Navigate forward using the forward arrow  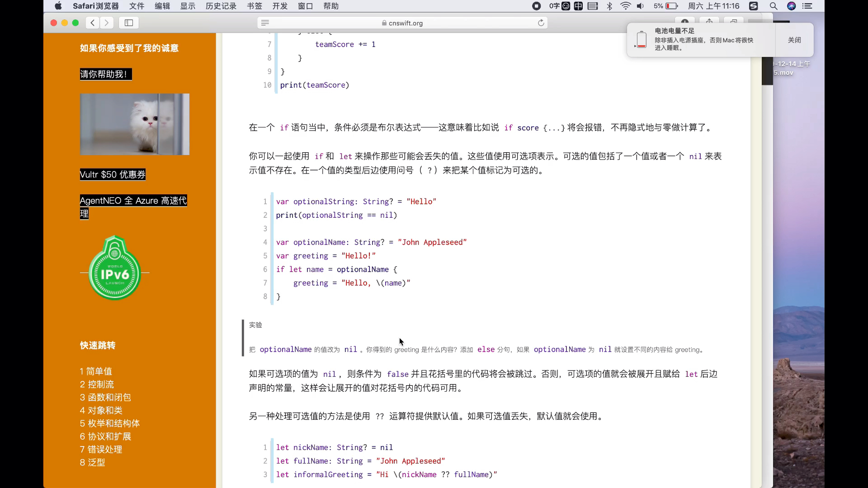pyautogui.click(x=107, y=23)
